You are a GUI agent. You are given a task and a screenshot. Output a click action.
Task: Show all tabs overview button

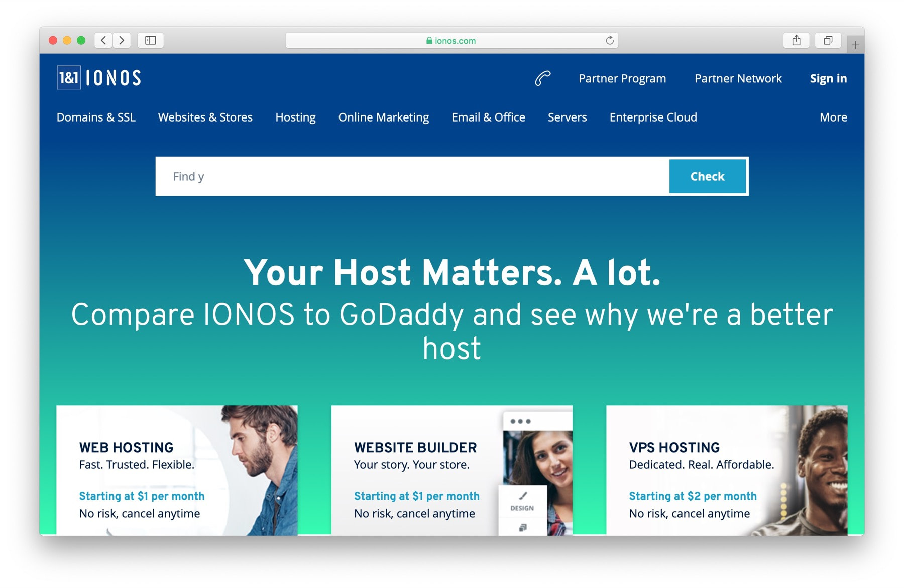[x=828, y=40]
